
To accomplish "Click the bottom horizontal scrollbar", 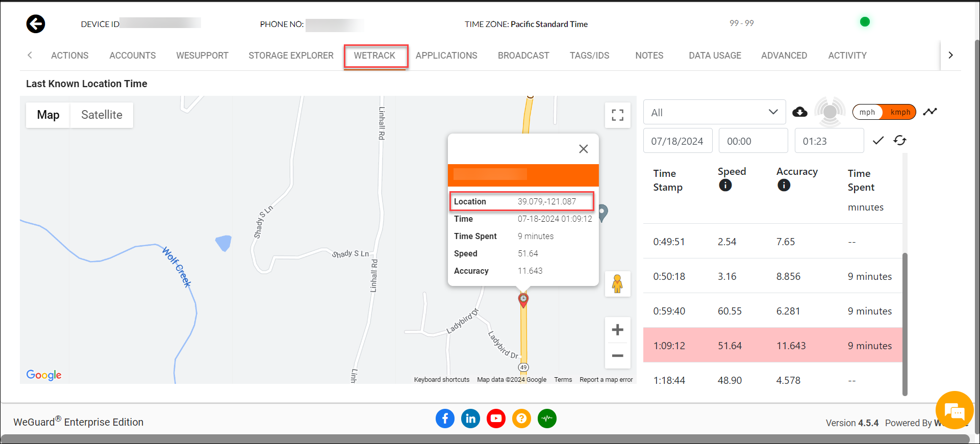I will tap(485, 439).
